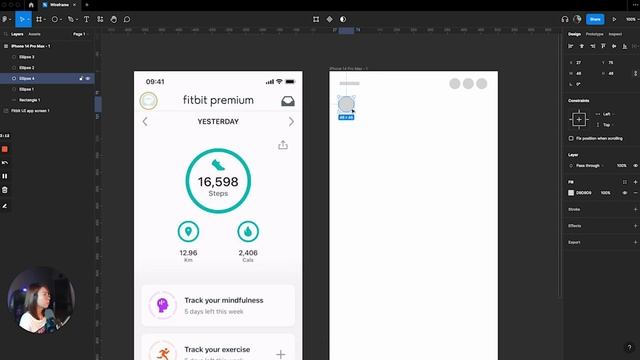Switch to the Design tab

point(574,34)
